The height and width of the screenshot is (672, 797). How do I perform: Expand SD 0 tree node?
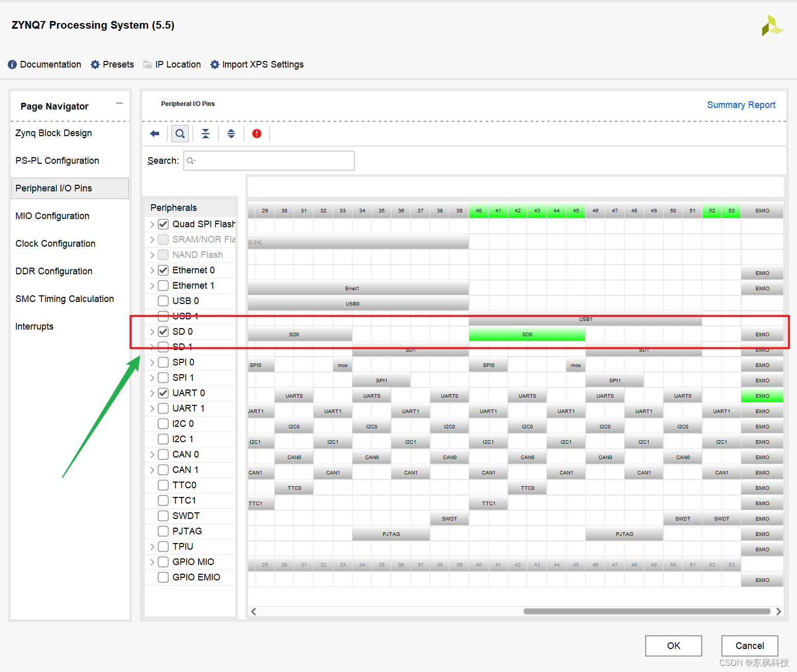click(152, 332)
